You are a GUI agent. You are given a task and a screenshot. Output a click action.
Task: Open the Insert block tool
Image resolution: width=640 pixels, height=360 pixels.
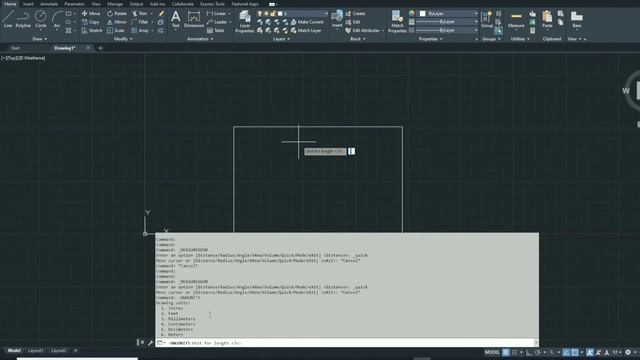click(x=337, y=19)
